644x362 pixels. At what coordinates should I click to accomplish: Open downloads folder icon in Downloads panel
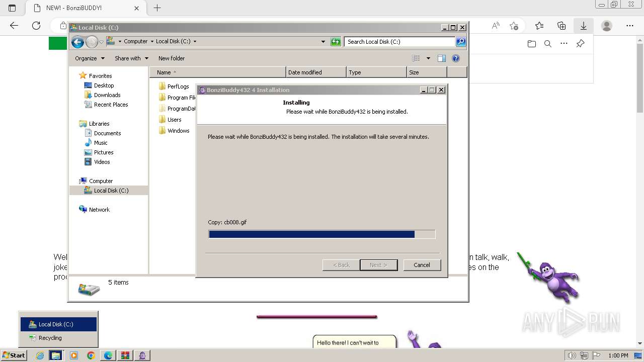click(x=532, y=44)
